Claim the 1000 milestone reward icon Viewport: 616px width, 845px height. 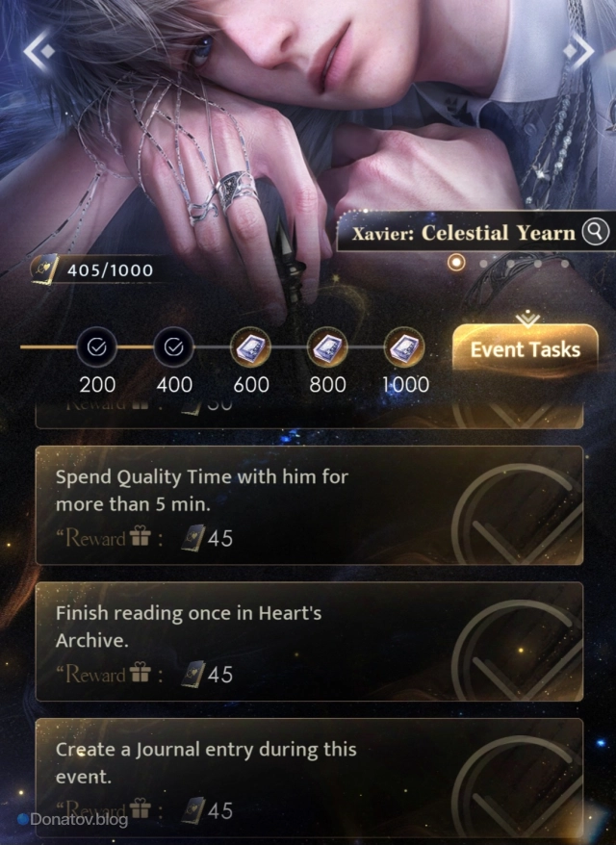click(404, 347)
